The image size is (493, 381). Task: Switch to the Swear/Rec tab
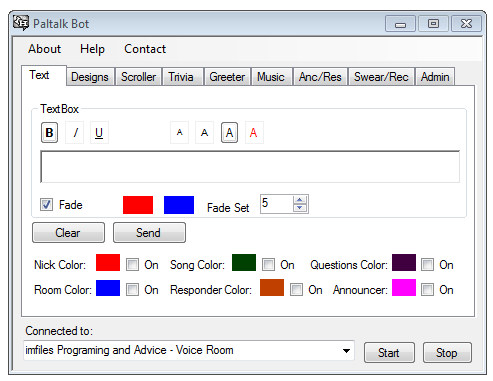[381, 77]
